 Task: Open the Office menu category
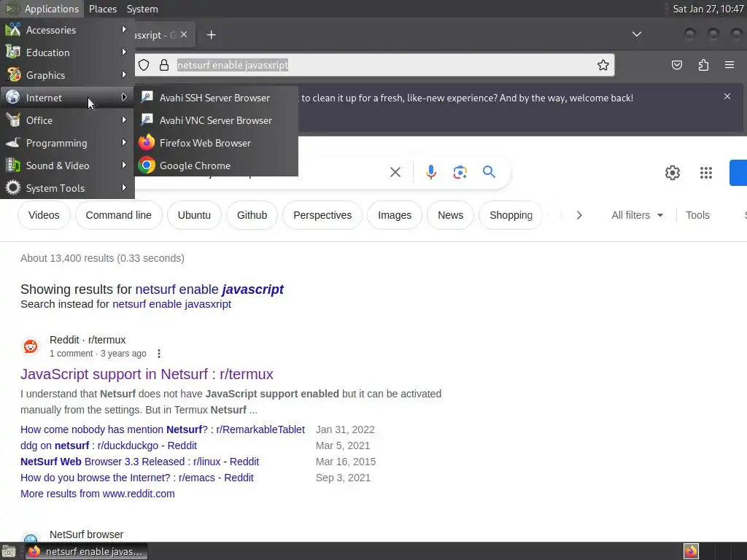[67, 120]
